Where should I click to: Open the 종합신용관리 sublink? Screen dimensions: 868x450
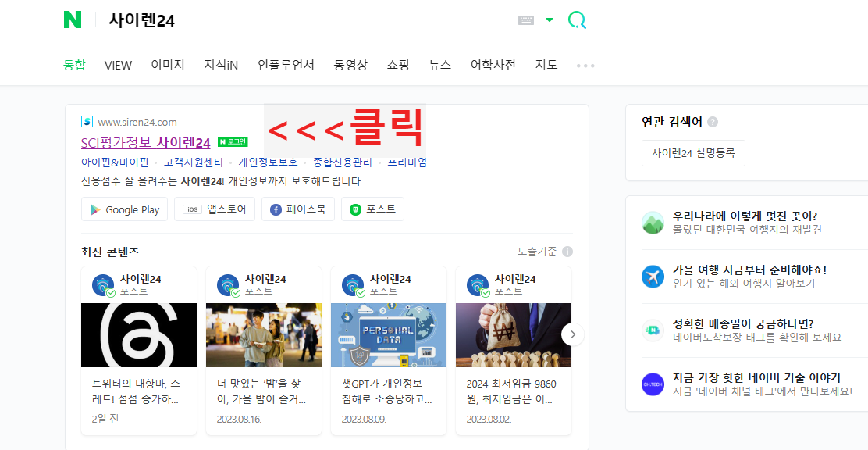click(x=343, y=162)
